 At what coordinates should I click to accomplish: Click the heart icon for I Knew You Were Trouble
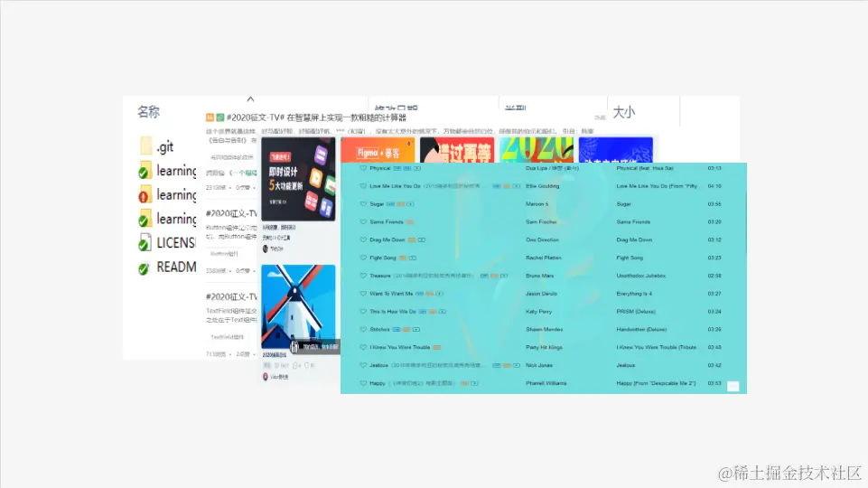tap(363, 347)
